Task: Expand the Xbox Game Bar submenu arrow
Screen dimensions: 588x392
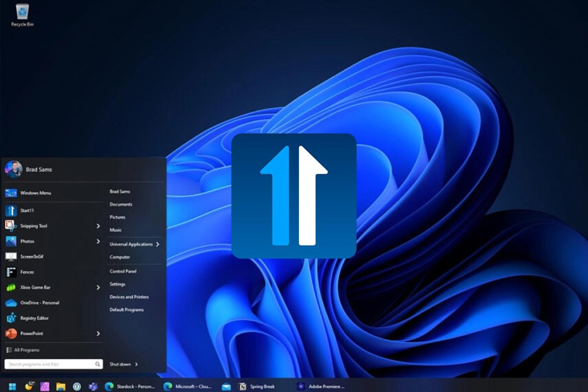Action: (x=98, y=287)
